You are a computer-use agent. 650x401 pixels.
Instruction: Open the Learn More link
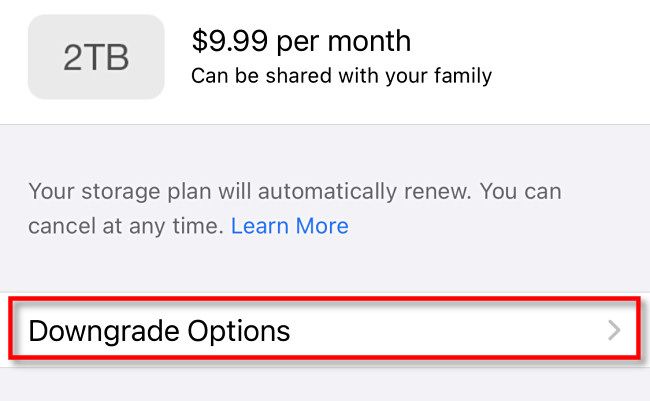(x=289, y=226)
